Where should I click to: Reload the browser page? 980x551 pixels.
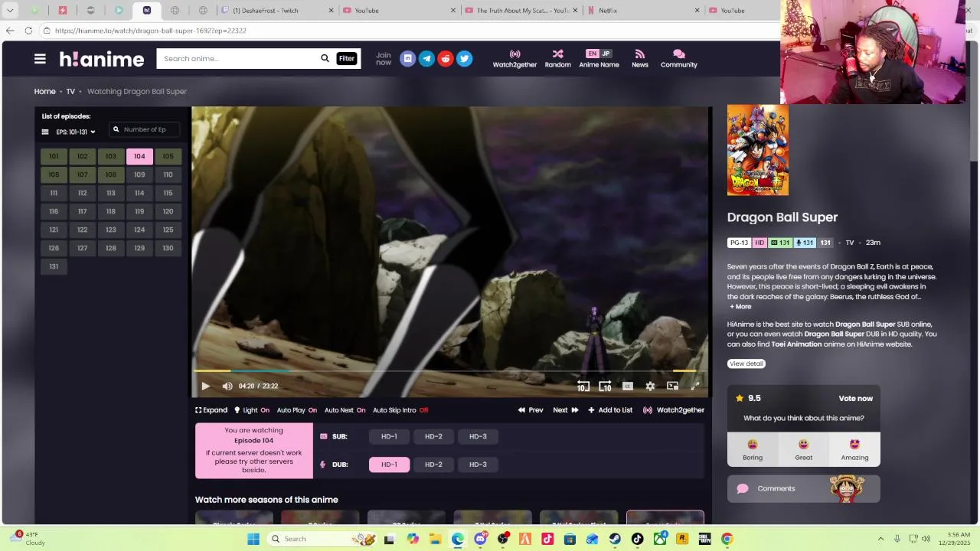[28, 31]
